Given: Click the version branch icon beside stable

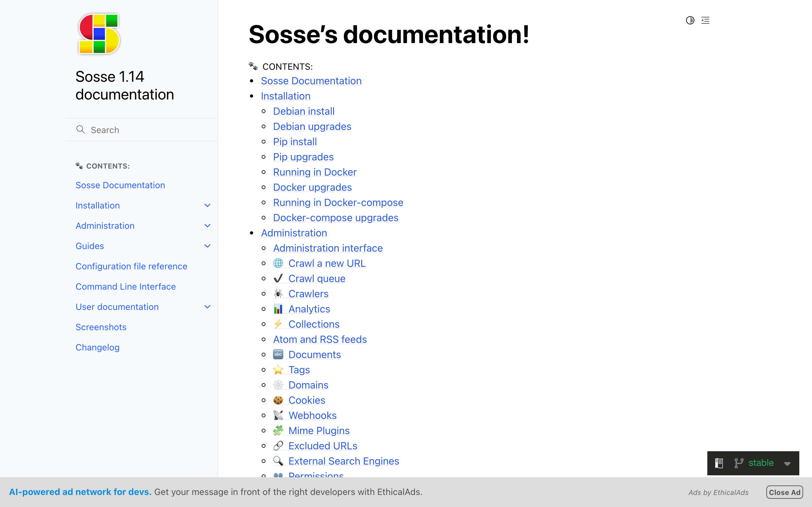Looking at the screenshot, I should click(738, 463).
